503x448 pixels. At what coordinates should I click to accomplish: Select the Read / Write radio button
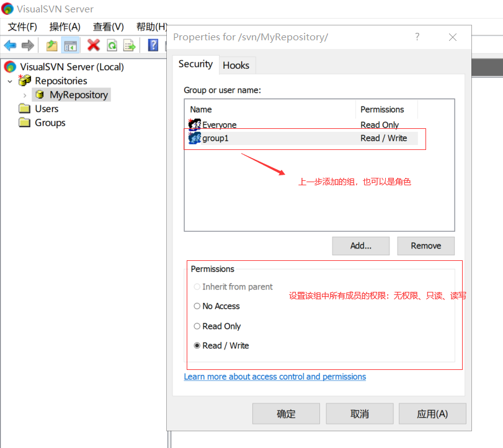[197, 346]
